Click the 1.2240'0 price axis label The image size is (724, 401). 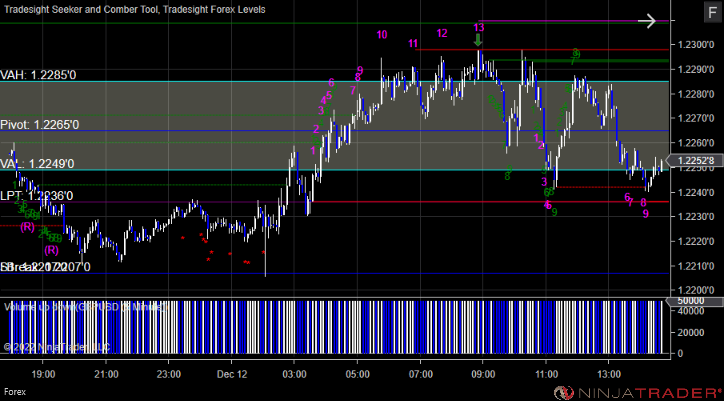click(x=694, y=192)
